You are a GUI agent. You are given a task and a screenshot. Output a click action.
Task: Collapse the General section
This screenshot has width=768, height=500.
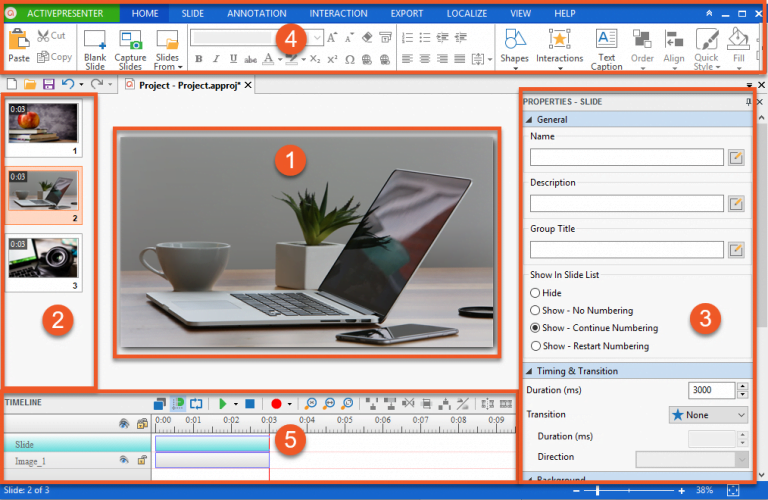(529, 119)
